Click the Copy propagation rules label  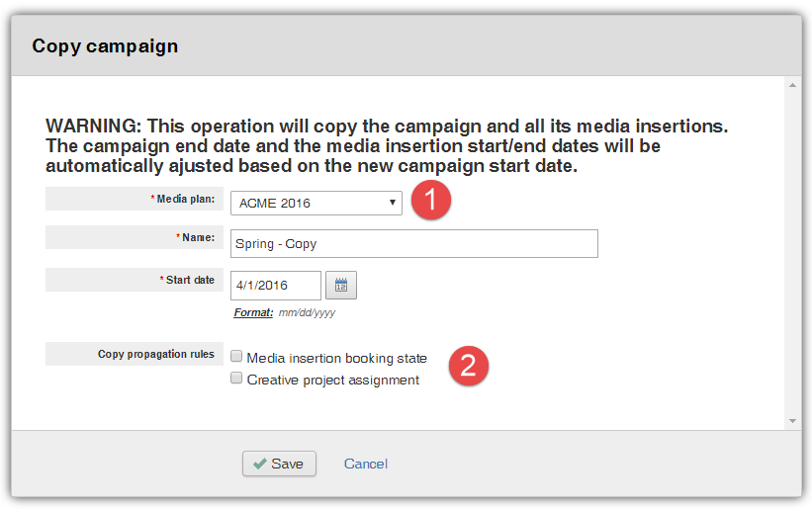tap(155, 354)
